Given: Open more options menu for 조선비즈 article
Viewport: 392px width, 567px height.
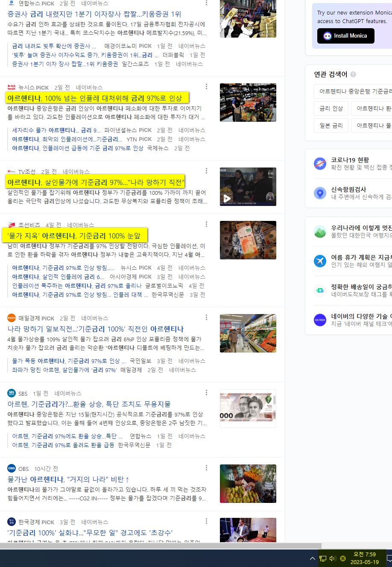Looking at the screenshot, I should click(x=207, y=224).
